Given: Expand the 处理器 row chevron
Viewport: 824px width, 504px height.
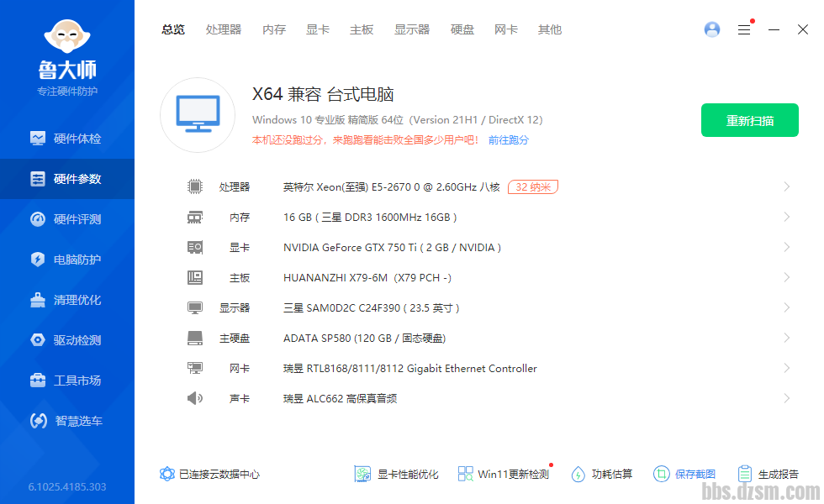Looking at the screenshot, I should (x=786, y=186).
